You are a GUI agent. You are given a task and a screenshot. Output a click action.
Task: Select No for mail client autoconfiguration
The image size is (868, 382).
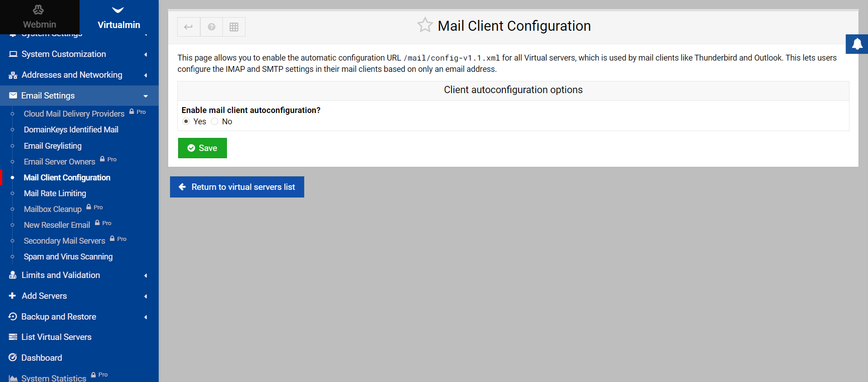tap(215, 122)
